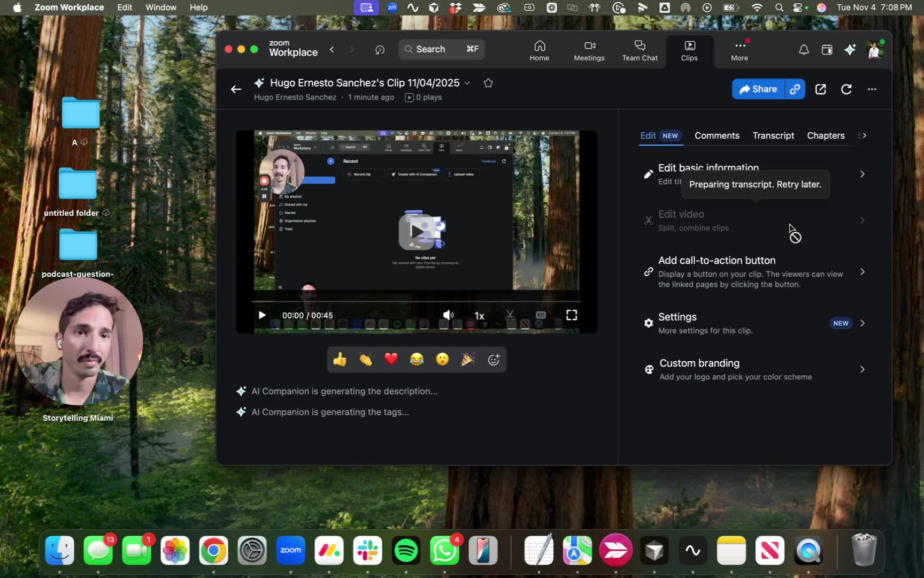Open notifications bell in Zoom
This screenshot has height=578, width=924.
[804, 50]
